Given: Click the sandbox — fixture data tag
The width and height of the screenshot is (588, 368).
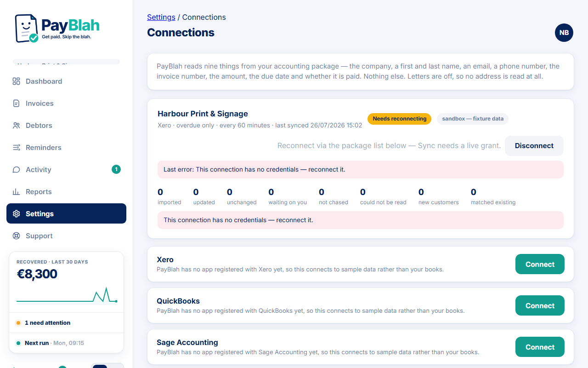Looking at the screenshot, I should (x=473, y=119).
